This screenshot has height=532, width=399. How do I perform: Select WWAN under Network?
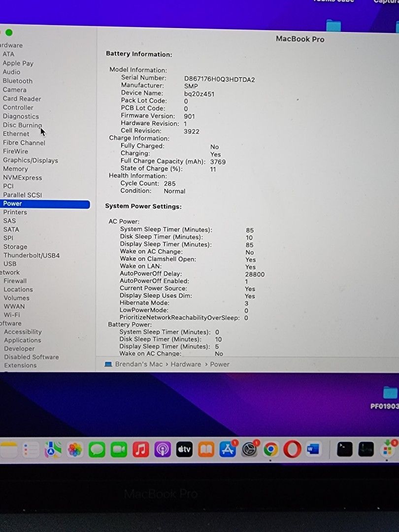click(14, 306)
